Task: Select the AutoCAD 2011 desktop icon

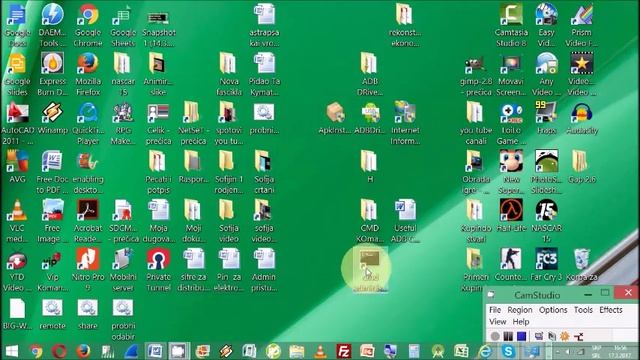Action: tap(18, 123)
